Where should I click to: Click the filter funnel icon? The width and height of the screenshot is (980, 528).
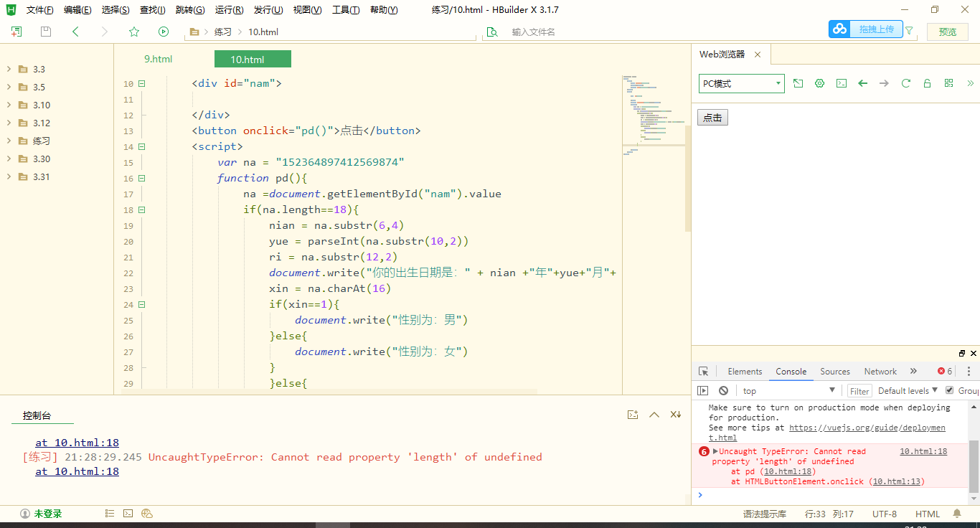point(910,31)
